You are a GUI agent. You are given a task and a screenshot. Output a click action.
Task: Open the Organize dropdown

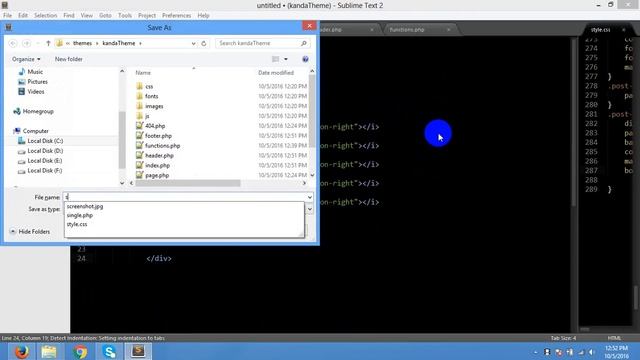[26, 59]
